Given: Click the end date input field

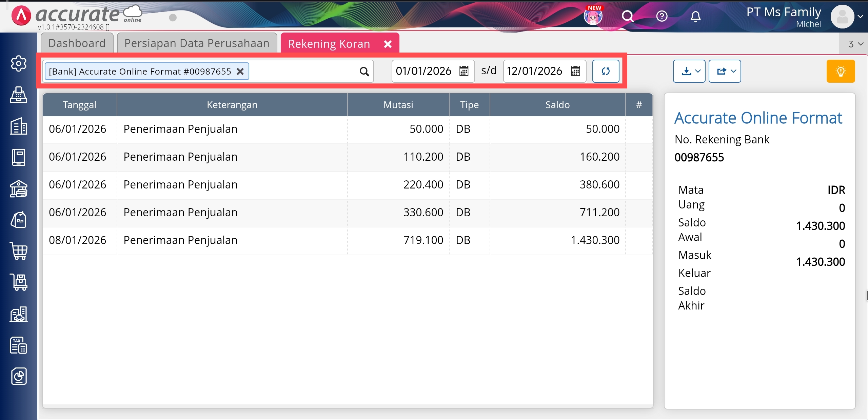Looking at the screenshot, I should pyautogui.click(x=534, y=71).
